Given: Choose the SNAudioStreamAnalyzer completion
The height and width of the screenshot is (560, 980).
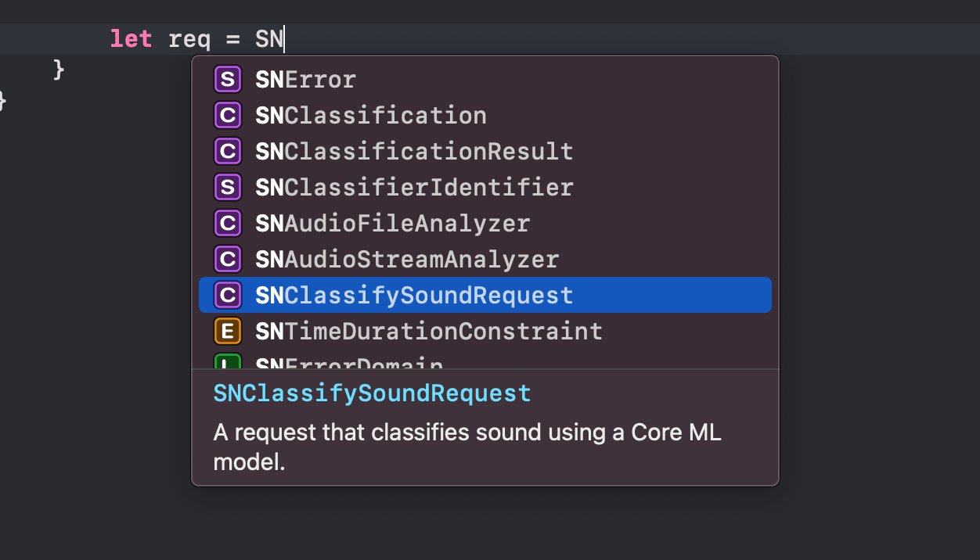Looking at the screenshot, I should [x=406, y=259].
